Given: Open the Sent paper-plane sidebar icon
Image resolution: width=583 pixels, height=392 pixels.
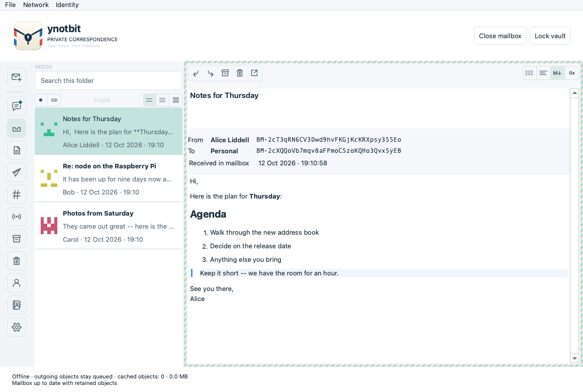Looking at the screenshot, I should pos(17,172).
